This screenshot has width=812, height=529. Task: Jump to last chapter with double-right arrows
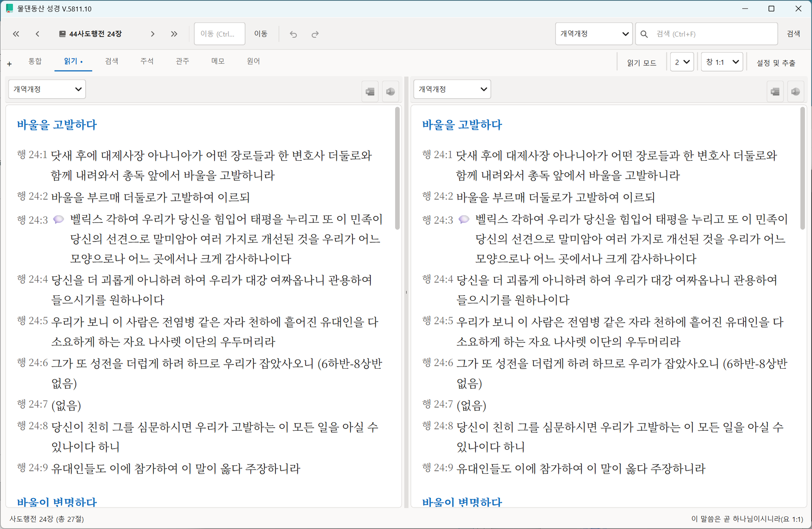click(174, 34)
